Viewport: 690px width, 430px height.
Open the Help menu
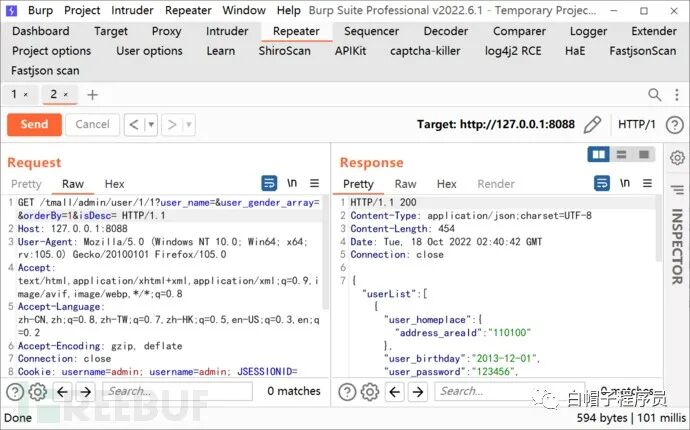(x=289, y=10)
